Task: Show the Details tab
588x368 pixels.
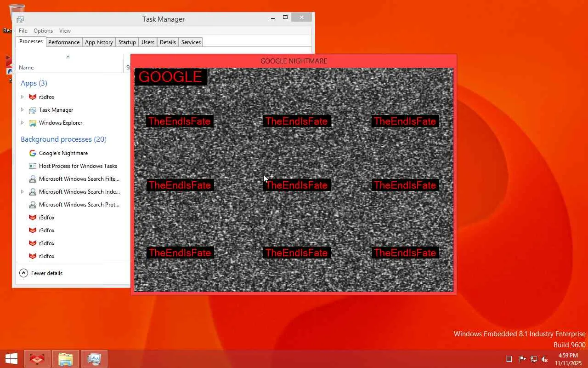Action: point(168,42)
